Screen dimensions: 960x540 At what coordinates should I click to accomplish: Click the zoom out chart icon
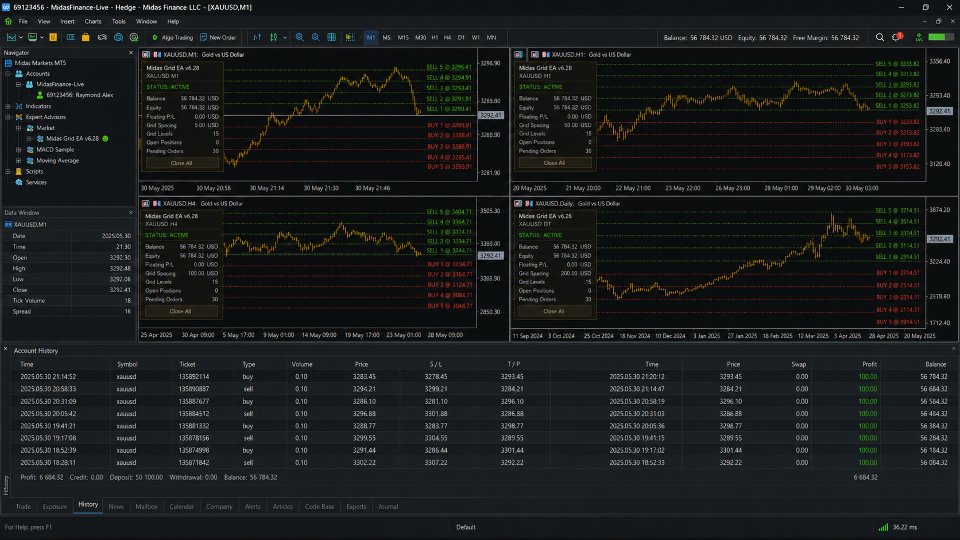(x=315, y=37)
